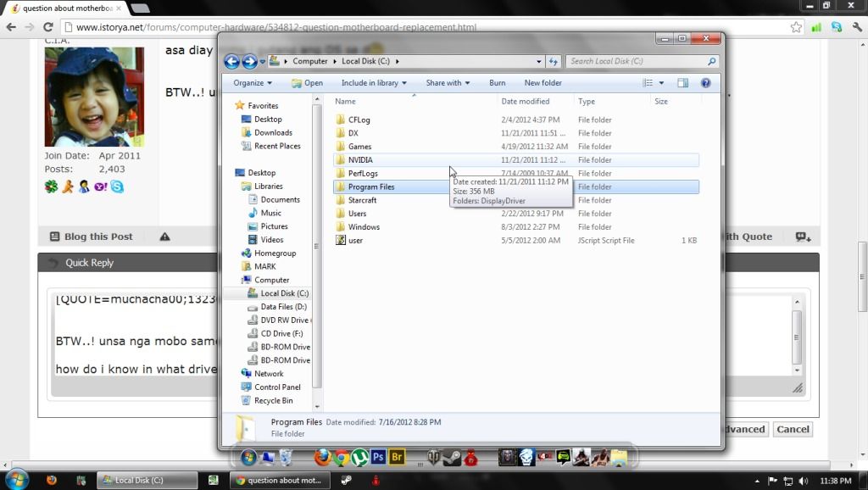Image resolution: width=868 pixels, height=490 pixels.
Task: Sort by the Size column header
Action: (x=661, y=102)
